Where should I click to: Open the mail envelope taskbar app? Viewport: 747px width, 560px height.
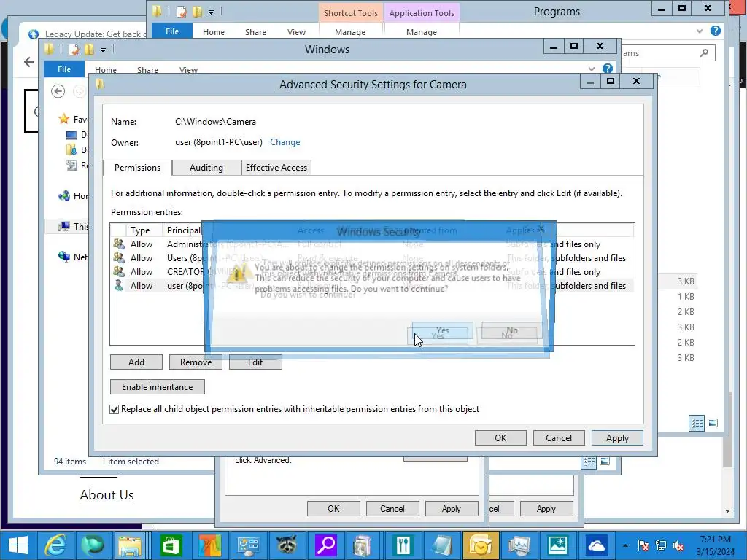click(480, 545)
